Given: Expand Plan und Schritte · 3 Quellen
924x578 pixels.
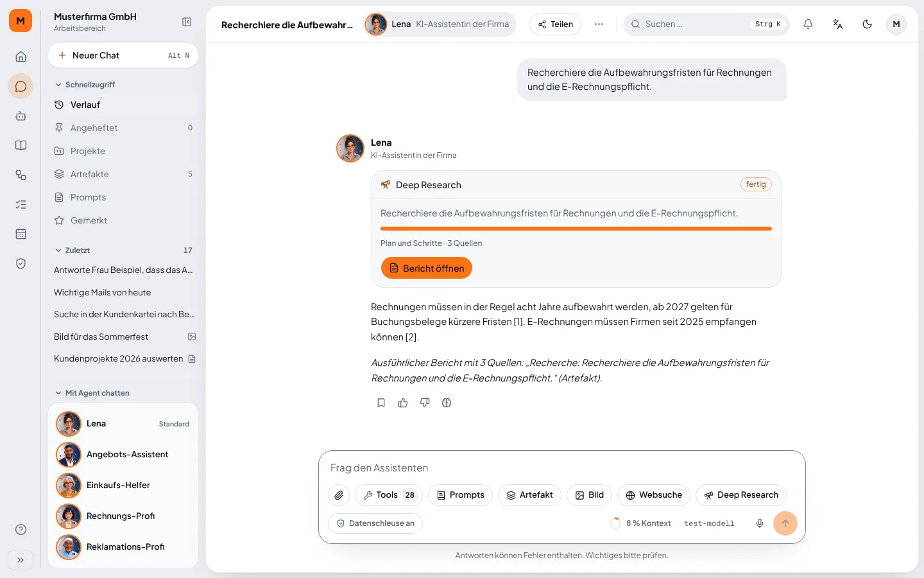Looking at the screenshot, I should [431, 243].
